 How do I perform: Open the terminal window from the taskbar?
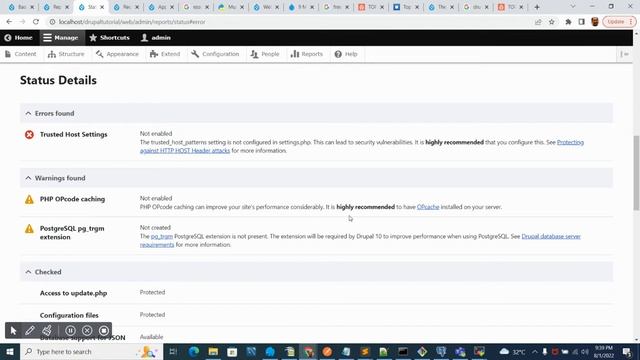click(403, 351)
